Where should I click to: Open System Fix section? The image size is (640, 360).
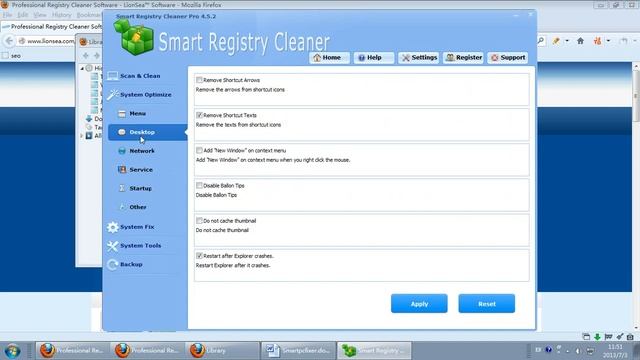(131, 227)
